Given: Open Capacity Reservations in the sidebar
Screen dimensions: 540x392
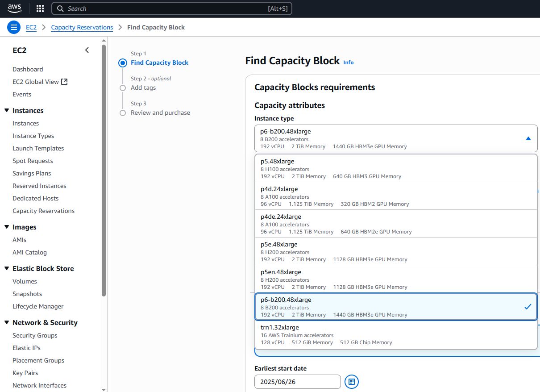Looking at the screenshot, I should click(x=43, y=211).
